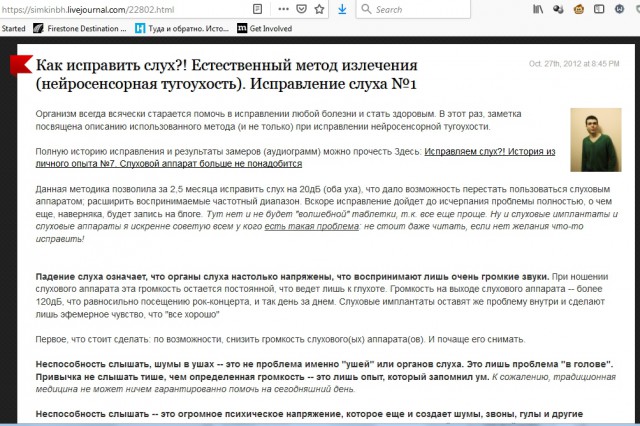Follow link 'есть такая проблема'
The image size is (640, 426).
click(311, 226)
